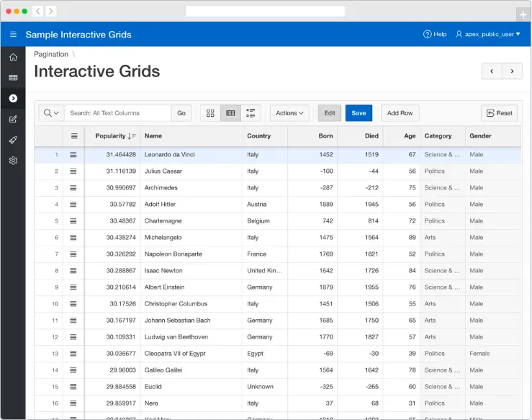The image size is (532, 420).
Task: Open the row actions menu for Cleopatra
Action: 73,354
